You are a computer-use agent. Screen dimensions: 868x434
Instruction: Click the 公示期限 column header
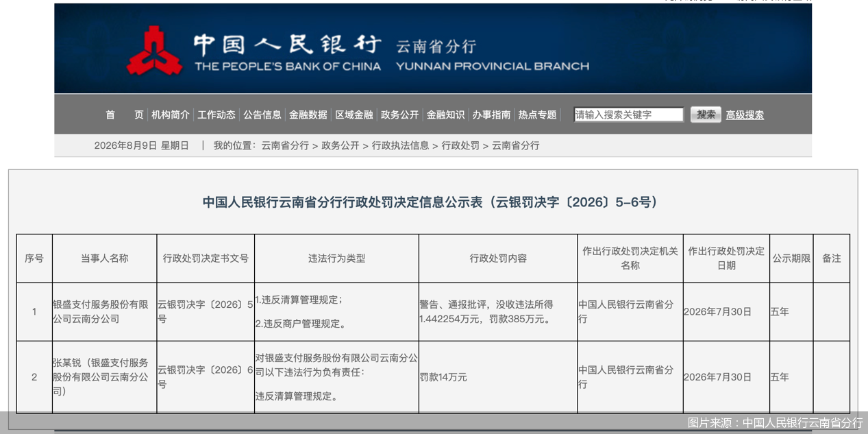[x=791, y=258]
